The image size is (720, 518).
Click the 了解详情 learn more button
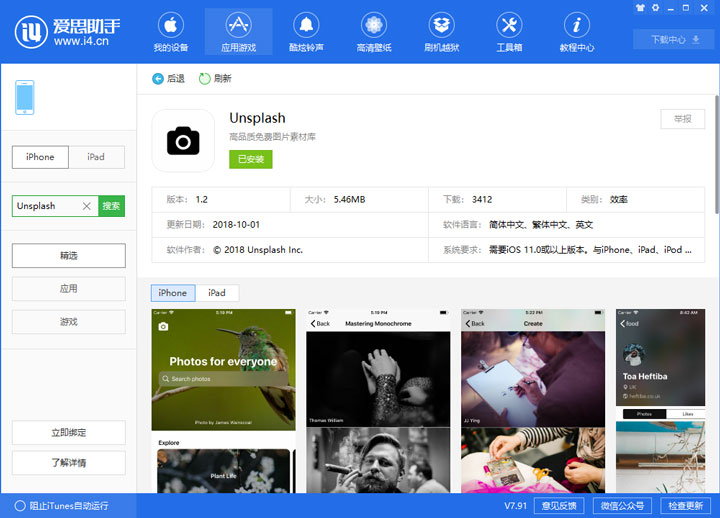coord(69,463)
